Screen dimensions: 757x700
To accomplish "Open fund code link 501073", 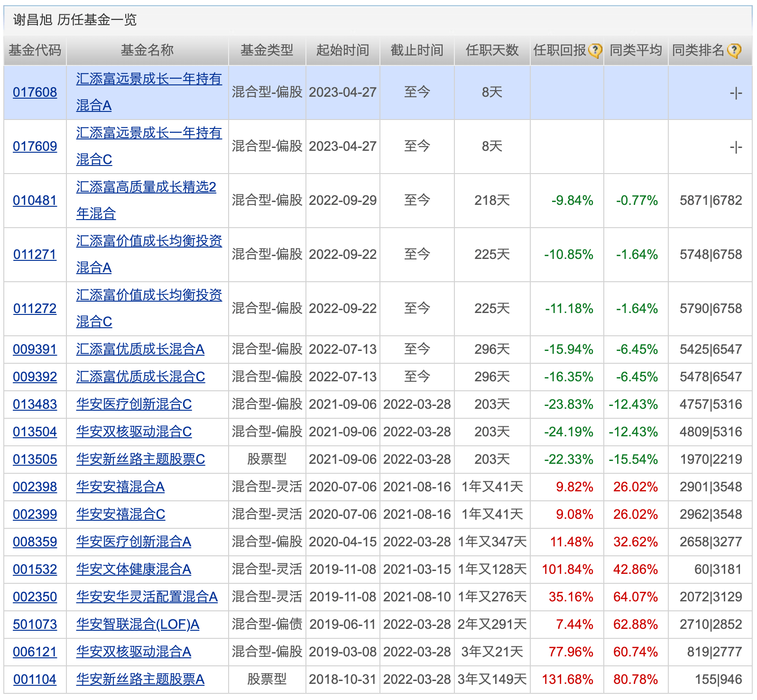I will click(35, 625).
